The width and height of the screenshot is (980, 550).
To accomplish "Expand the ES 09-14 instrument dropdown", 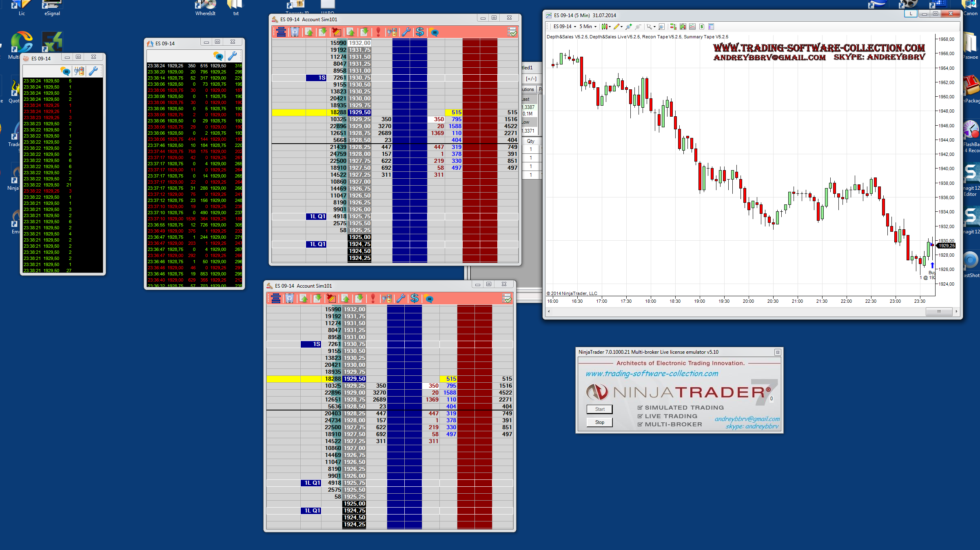I will click(x=575, y=27).
